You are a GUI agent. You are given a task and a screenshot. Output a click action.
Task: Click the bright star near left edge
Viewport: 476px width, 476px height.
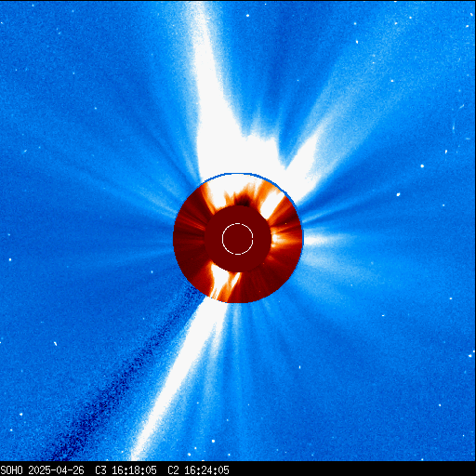[x=10, y=259]
